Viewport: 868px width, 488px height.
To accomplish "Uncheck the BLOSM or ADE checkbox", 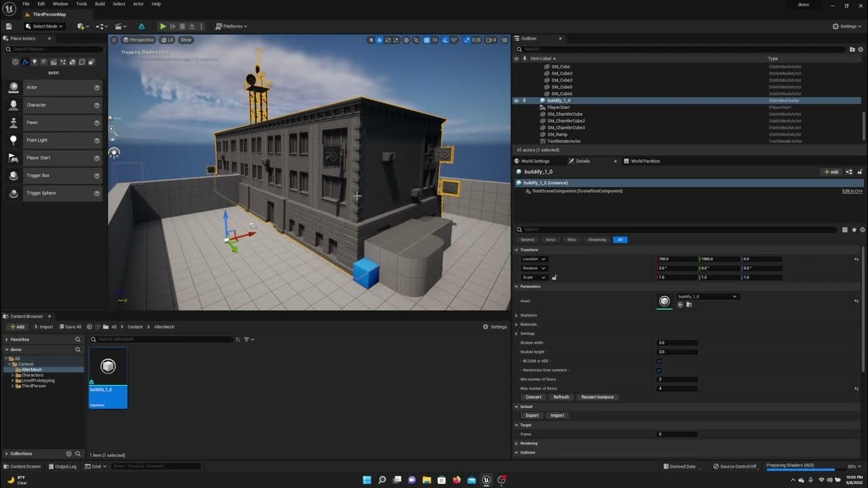I will [x=658, y=361].
